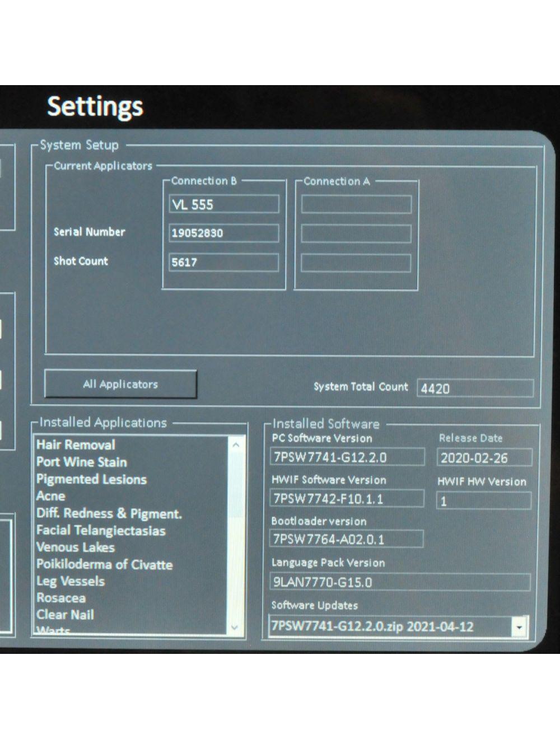Viewport: 560px width, 739px height.
Task: Select Port Wine Stain application
Action: click(82, 462)
